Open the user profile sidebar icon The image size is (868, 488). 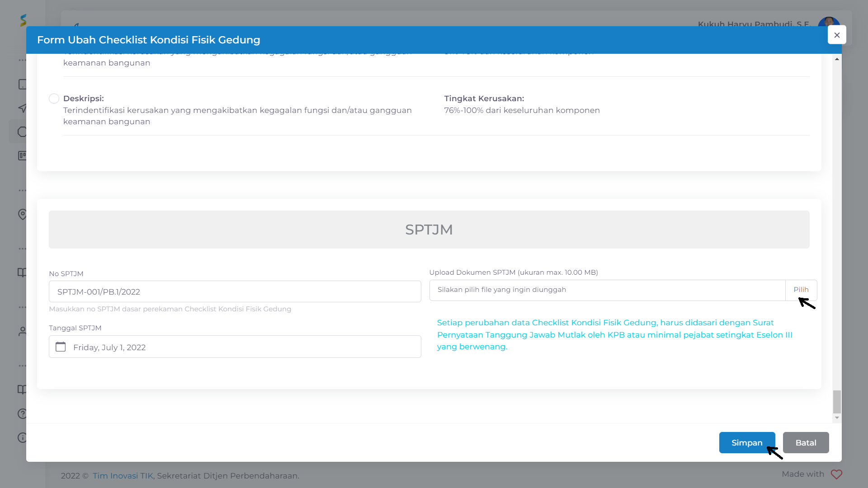pyautogui.click(x=22, y=331)
